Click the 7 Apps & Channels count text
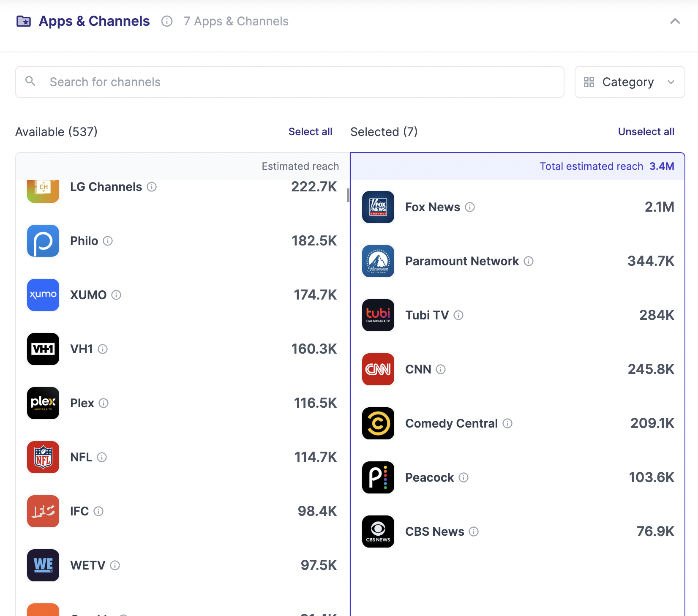Image resolution: width=698 pixels, height=616 pixels. point(236,21)
